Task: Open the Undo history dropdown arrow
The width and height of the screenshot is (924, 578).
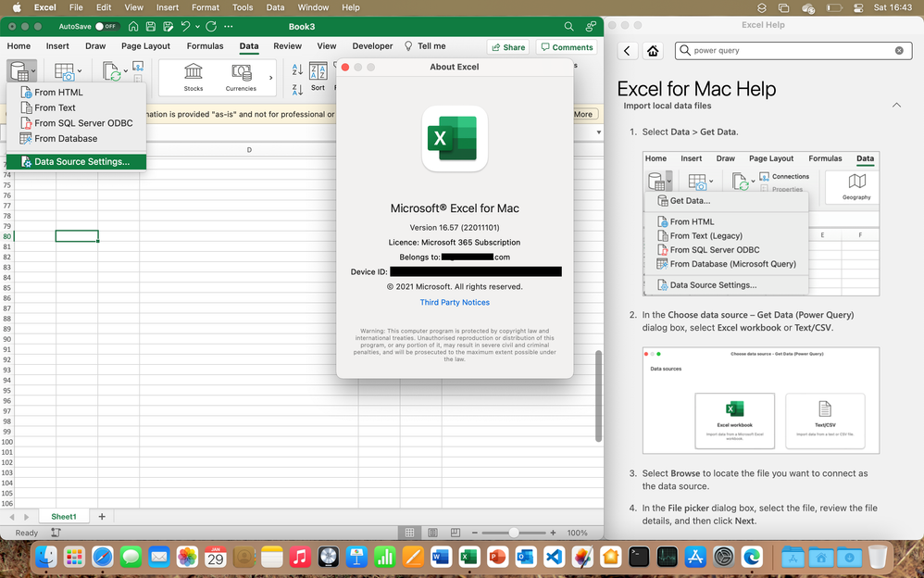Action: [x=199, y=27]
